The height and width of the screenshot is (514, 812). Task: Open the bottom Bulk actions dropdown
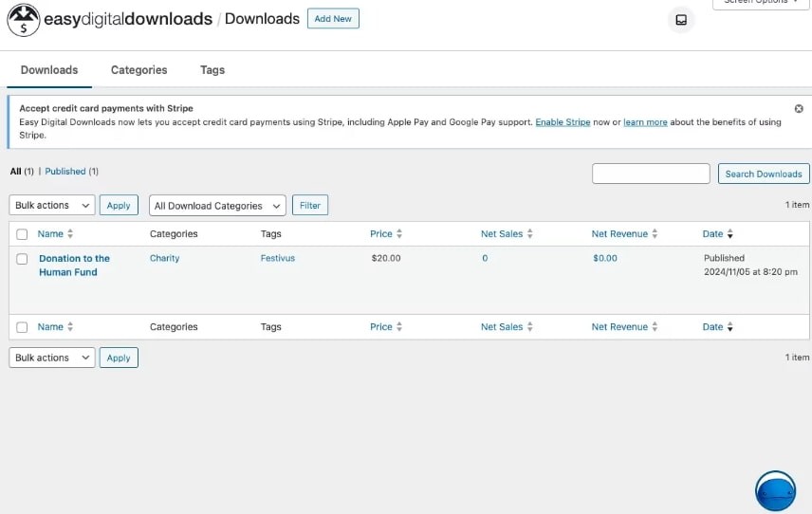[52, 358]
